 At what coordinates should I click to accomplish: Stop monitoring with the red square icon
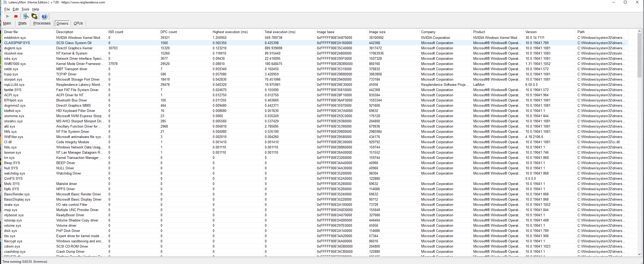[16, 16]
